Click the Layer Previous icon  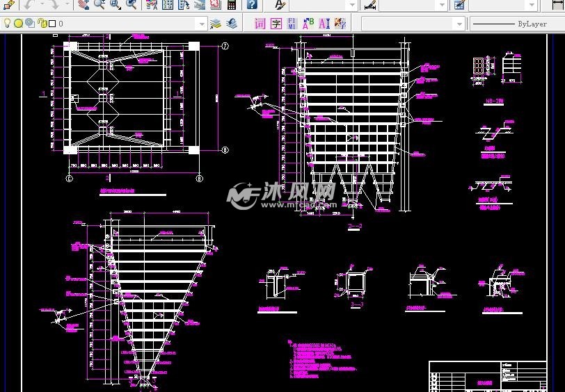[231, 24]
